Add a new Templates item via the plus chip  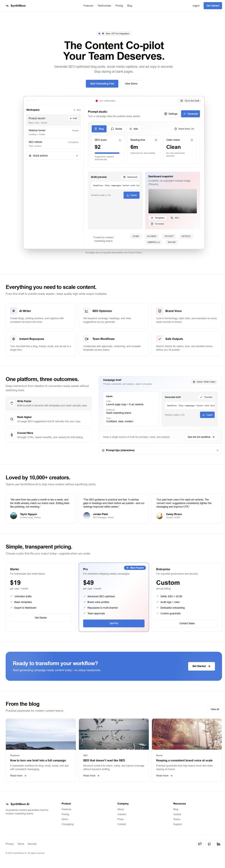[x=158, y=218]
